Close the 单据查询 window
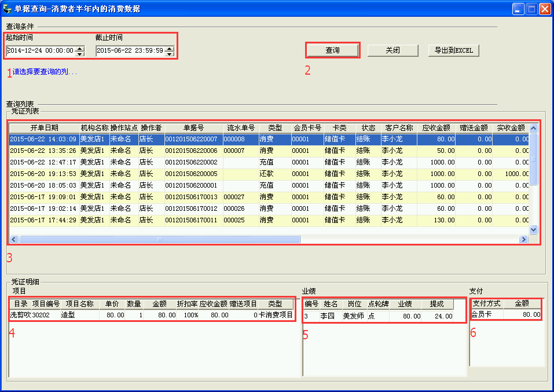This screenshot has height=392, width=554. 545,9
